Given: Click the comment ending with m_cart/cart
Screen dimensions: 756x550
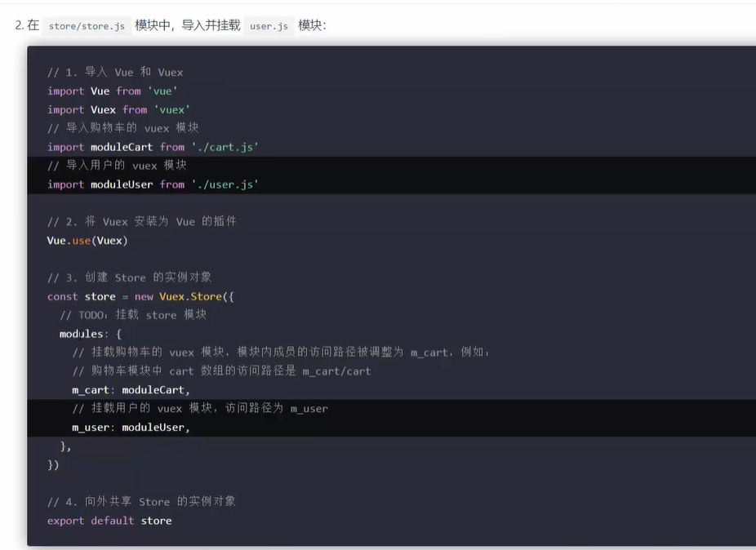Looking at the screenshot, I should [222, 371].
